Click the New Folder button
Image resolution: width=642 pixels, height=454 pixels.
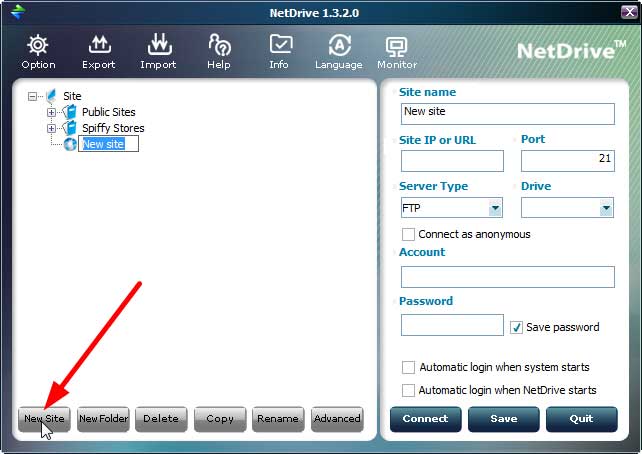coord(103,419)
